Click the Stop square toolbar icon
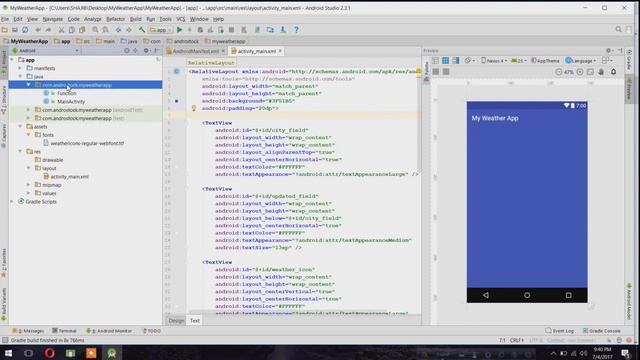Image resolution: width=640 pixels, height=360 pixels. (x=231, y=30)
